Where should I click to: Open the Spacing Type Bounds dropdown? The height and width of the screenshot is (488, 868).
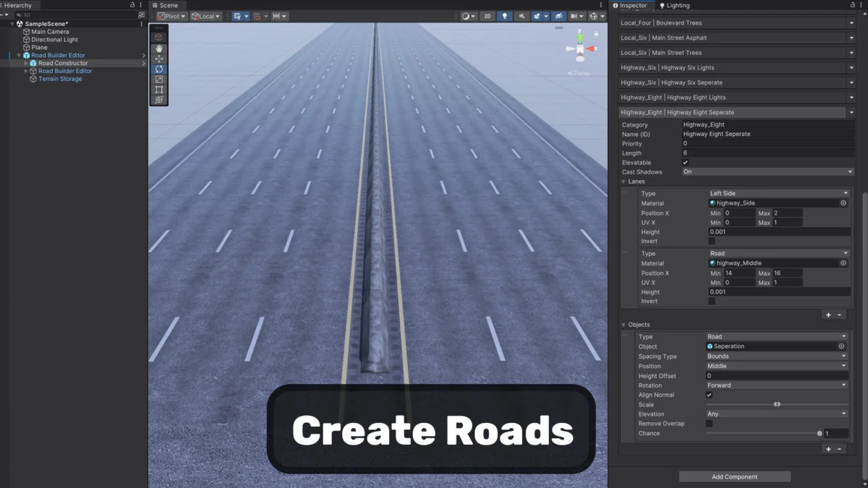tap(775, 356)
